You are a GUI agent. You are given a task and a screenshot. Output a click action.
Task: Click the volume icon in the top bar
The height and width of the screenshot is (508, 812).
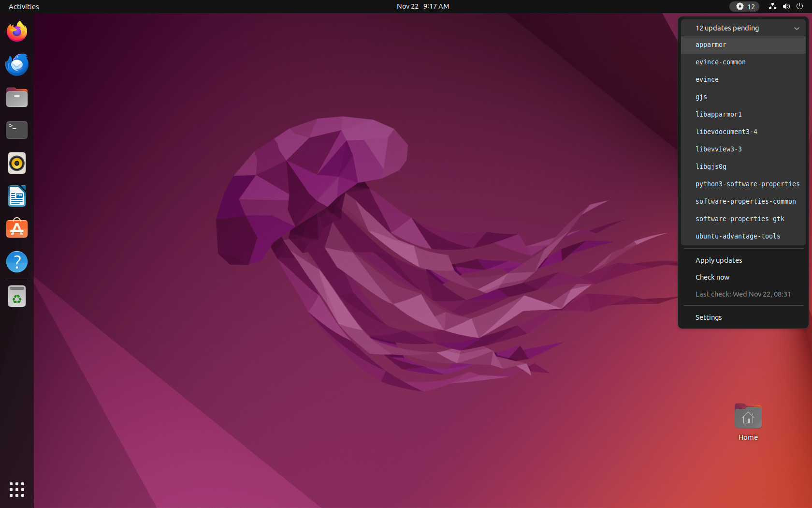click(x=786, y=6)
